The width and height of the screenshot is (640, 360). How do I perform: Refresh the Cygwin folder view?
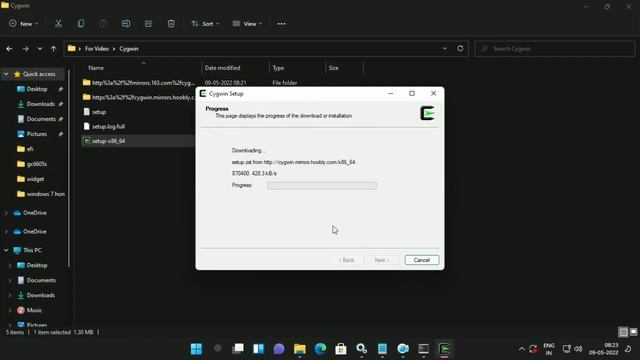[x=460, y=48]
